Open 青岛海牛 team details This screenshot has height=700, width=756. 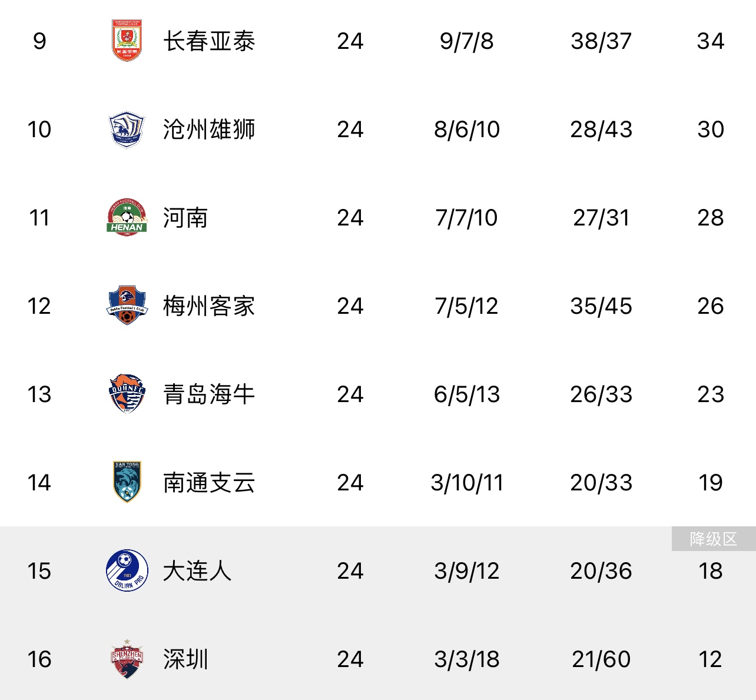[209, 394]
